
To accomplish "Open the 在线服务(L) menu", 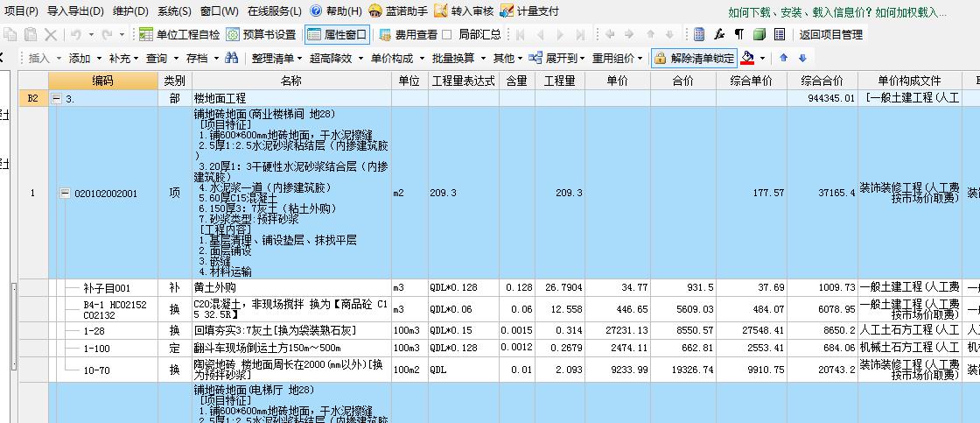I will click(x=274, y=11).
